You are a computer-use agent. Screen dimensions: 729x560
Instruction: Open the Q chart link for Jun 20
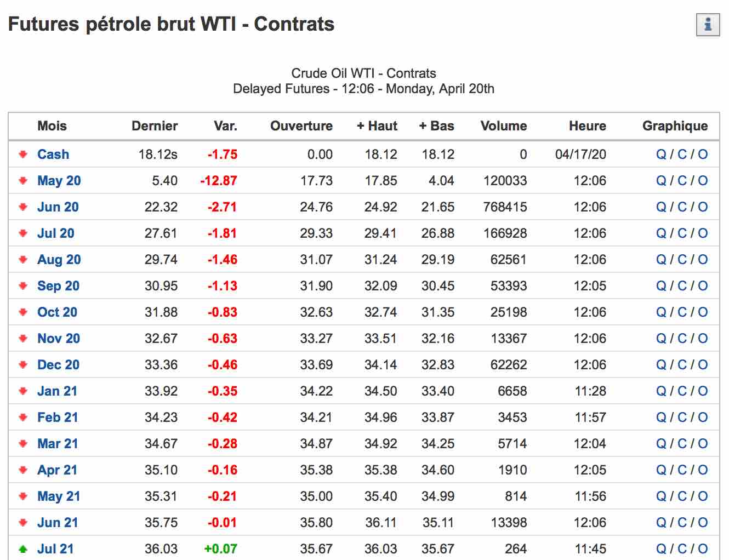(x=661, y=207)
